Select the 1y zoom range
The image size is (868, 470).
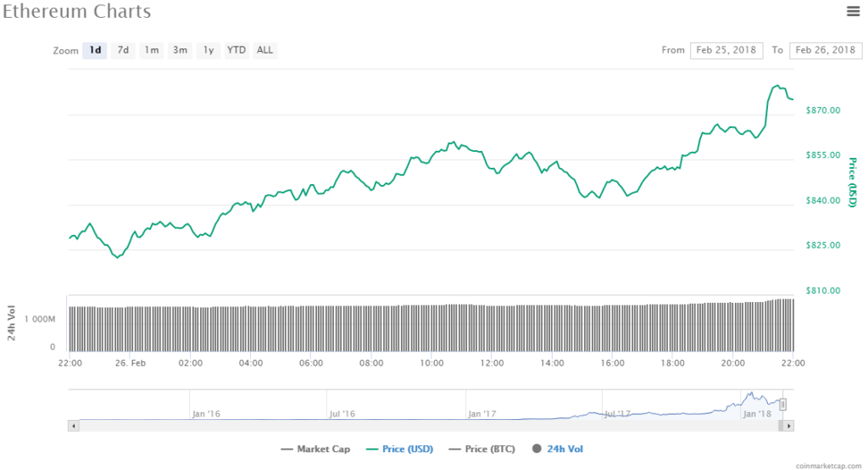[208, 50]
